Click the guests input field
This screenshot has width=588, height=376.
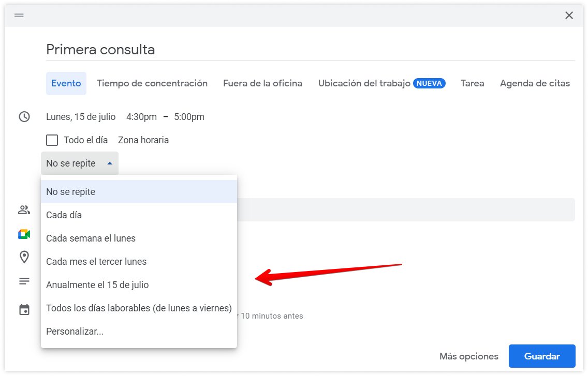406,209
